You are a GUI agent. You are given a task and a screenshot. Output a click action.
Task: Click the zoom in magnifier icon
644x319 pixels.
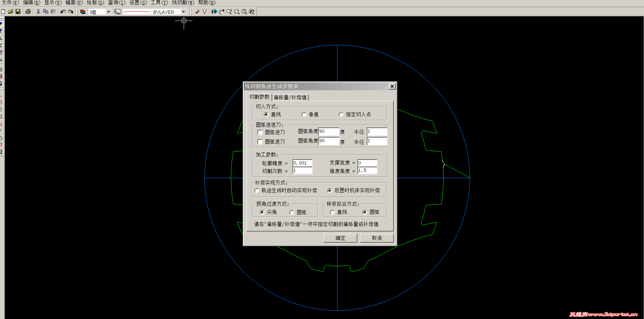(x=229, y=11)
